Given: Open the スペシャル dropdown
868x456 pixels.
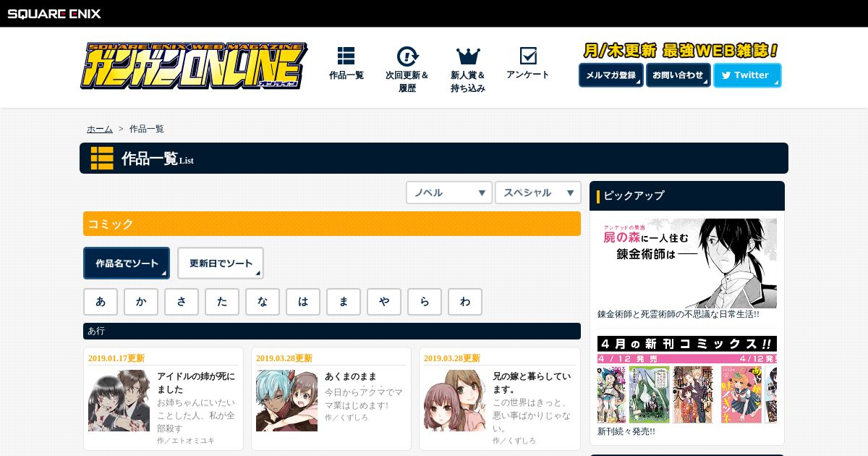Looking at the screenshot, I should click(x=538, y=193).
